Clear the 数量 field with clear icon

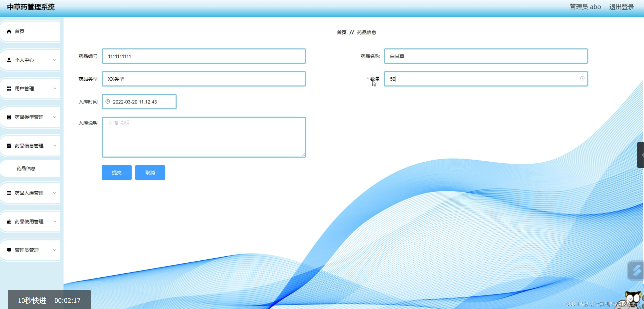click(582, 78)
